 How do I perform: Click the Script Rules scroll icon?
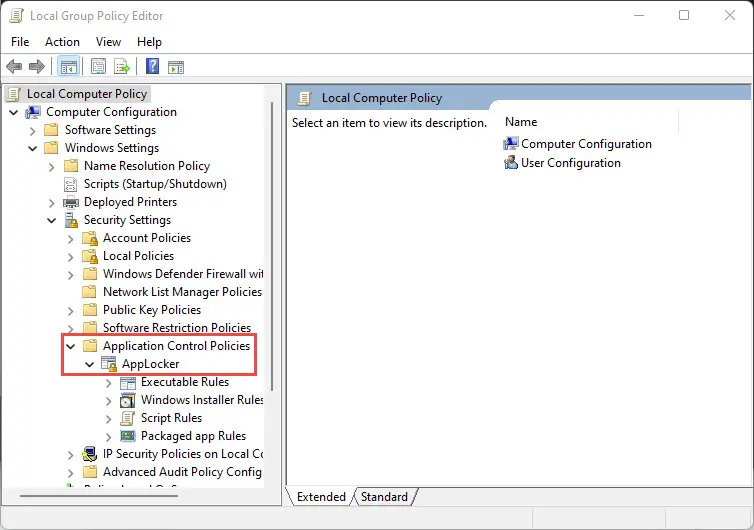tap(127, 418)
